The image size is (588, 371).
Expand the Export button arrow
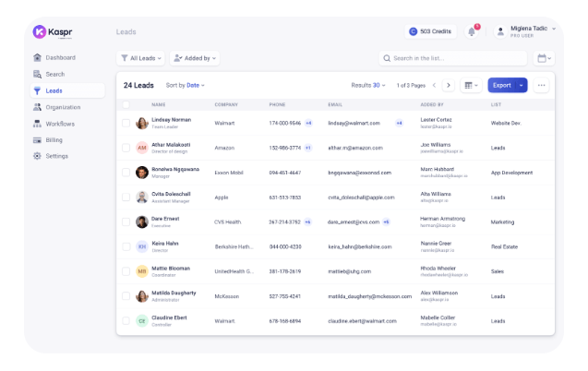pyautogui.click(x=522, y=86)
